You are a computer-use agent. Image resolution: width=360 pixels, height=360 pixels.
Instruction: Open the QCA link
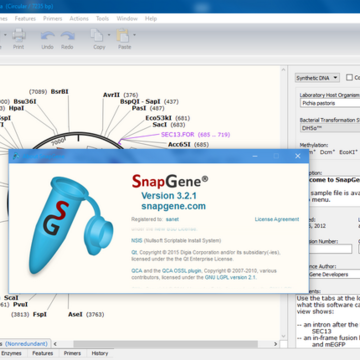click(x=137, y=271)
